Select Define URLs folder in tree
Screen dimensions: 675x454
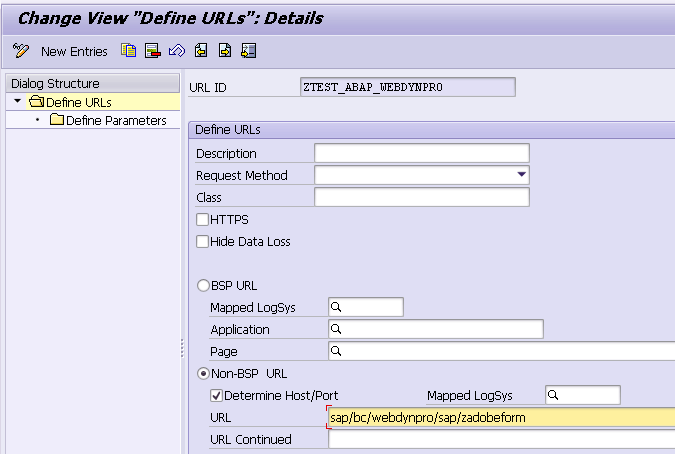click(x=78, y=102)
